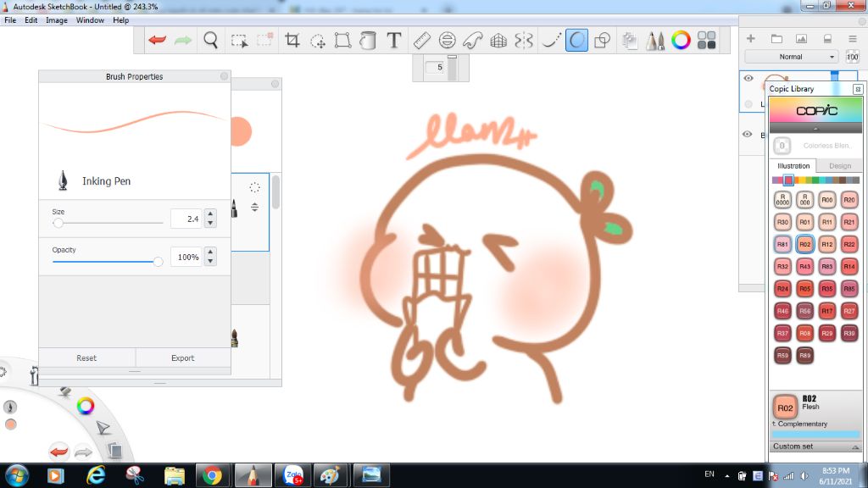The height and width of the screenshot is (488, 868).
Task: Open the File menu
Action: tap(10, 20)
